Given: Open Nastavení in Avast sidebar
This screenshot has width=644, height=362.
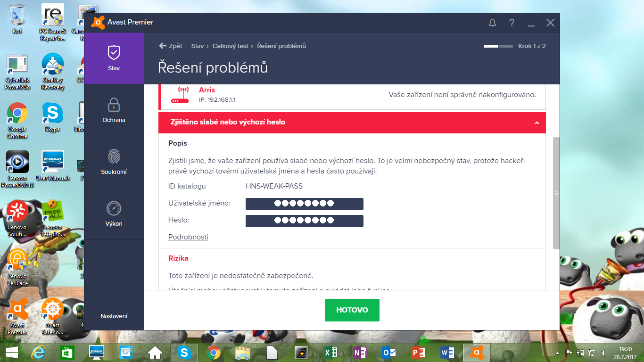Looking at the screenshot, I should tap(114, 316).
